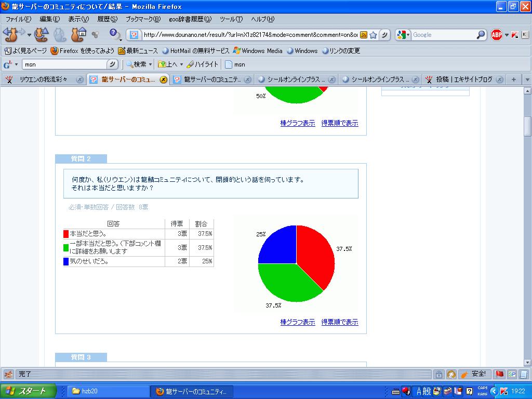Open the 履歴(S) history menu
This screenshot has height=399, width=532.
tap(107, 19)
